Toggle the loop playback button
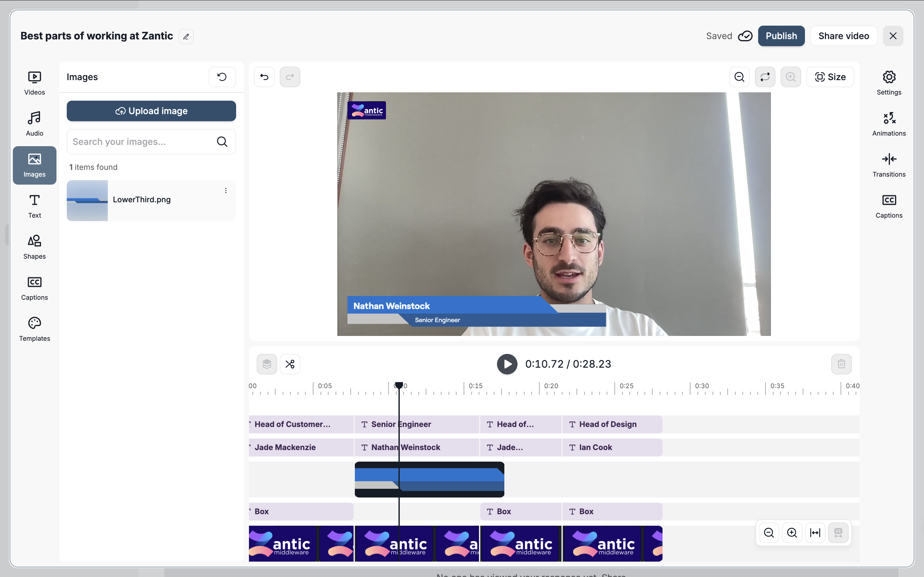Image resolution: width=924 pixels, height=577 pixels. click(x=765, y=77)
